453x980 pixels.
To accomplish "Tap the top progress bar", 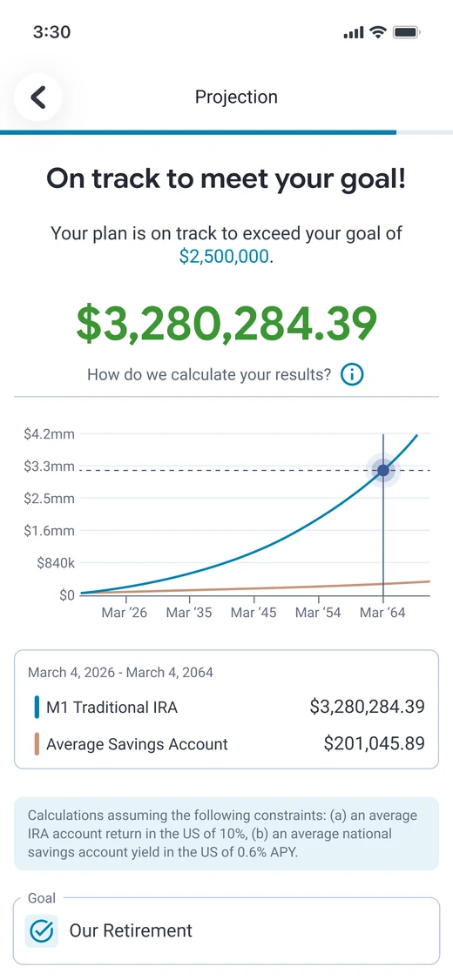I will [x=226, y=132].
